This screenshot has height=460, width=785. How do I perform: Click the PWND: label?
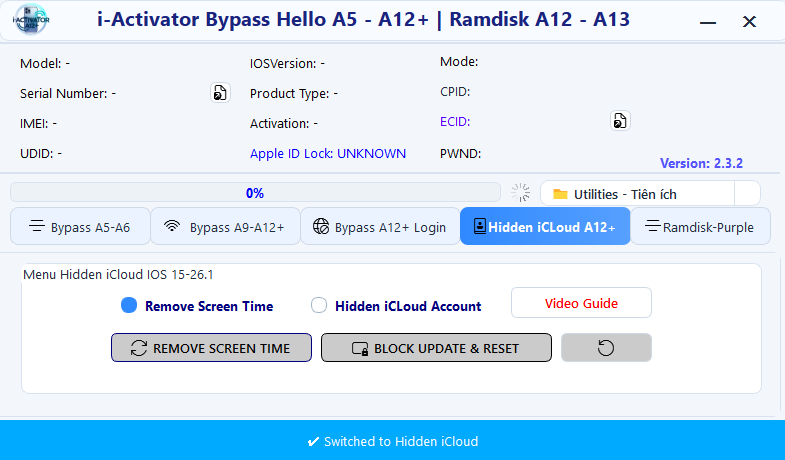(461, 154)
